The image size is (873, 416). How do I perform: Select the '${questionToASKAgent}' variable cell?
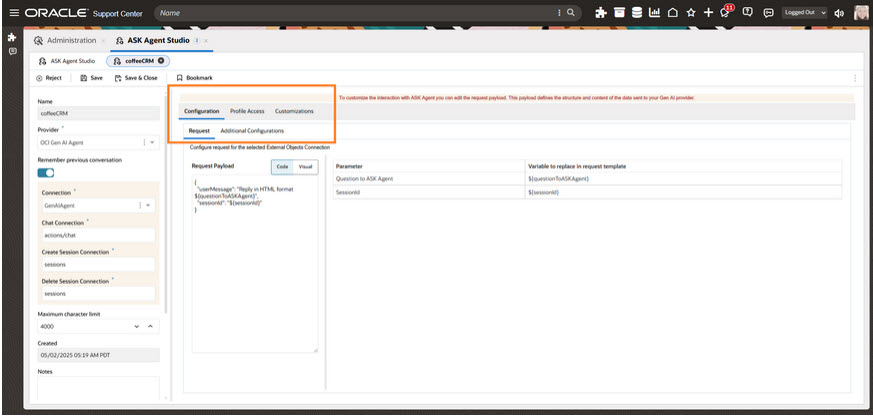[x=683, y=178]
